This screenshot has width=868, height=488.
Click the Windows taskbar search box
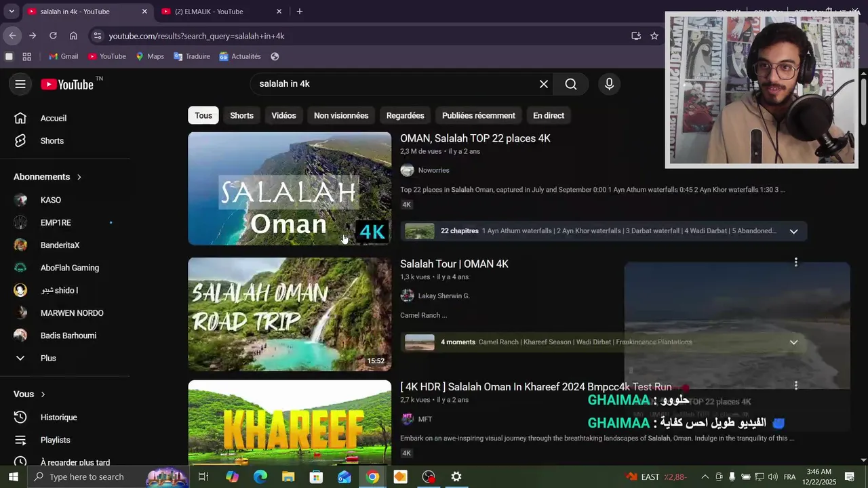tap(107, 476)
